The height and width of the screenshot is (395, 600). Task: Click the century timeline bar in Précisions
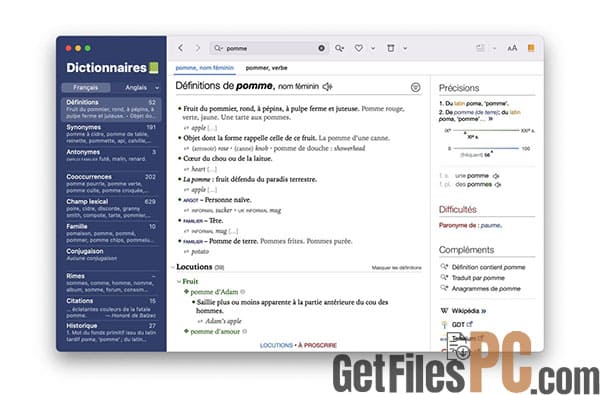(x=486, y=131)
